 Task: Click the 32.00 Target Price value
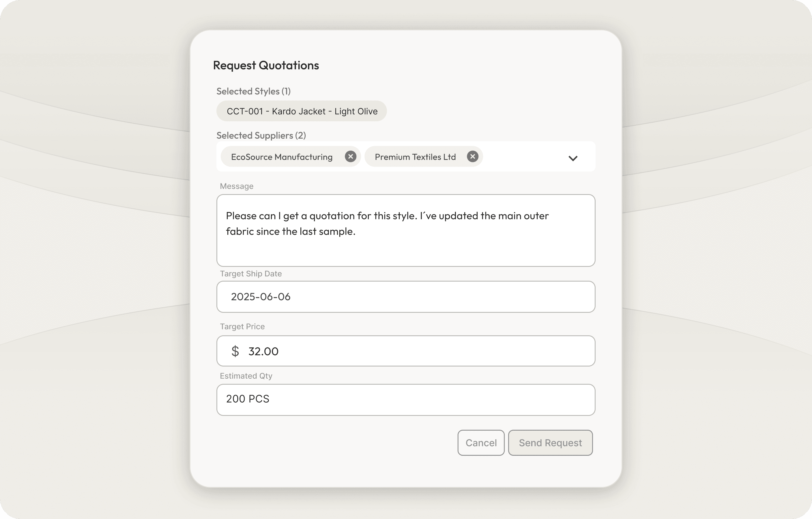[x=263, y=351]
